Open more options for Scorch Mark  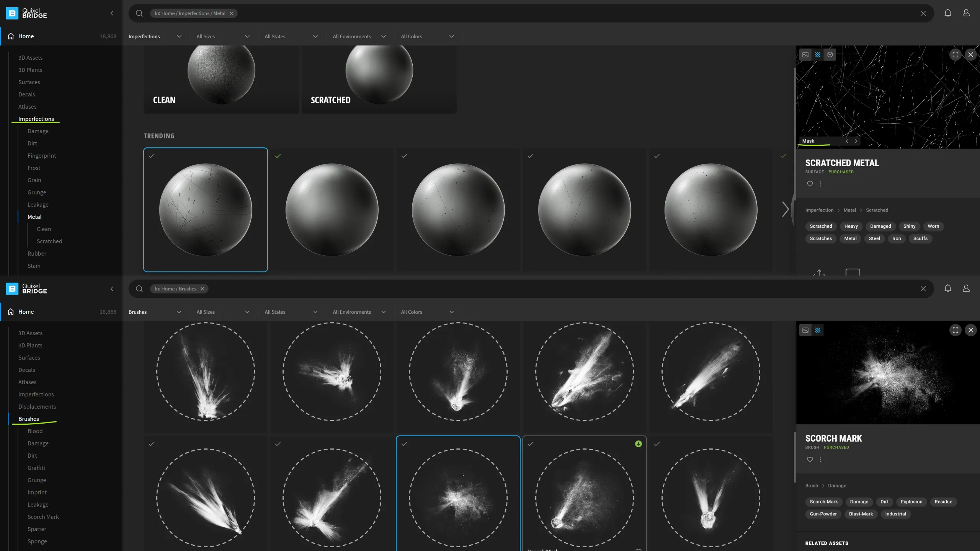click(x=821, y=460)
